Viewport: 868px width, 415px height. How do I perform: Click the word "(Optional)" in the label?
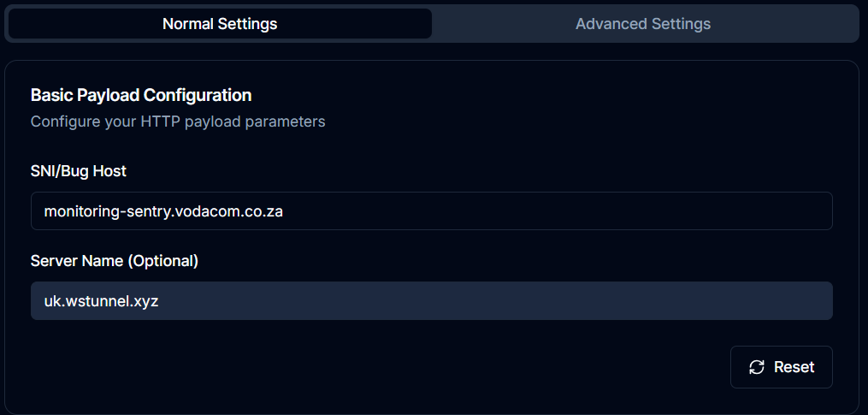coord(162,260)
